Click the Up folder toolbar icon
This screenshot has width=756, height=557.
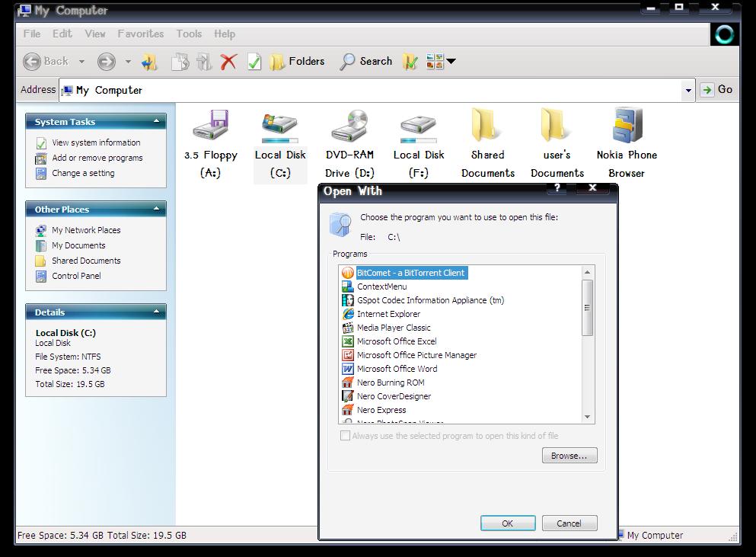point(149,62)
